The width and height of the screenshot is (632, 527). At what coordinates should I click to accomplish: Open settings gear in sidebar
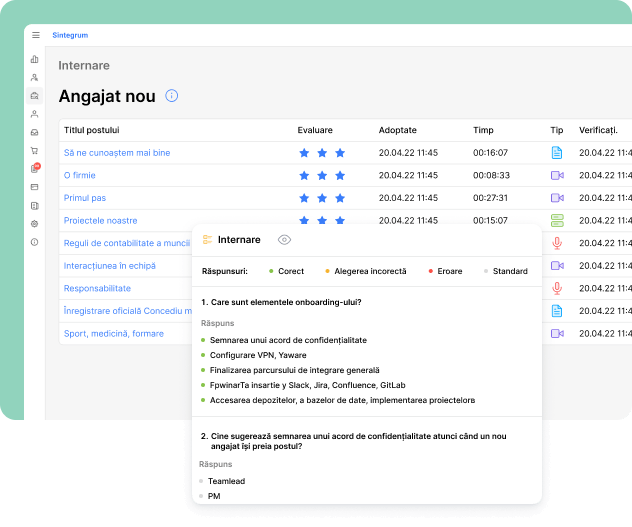pyautogui.click(x=35, y=223)
